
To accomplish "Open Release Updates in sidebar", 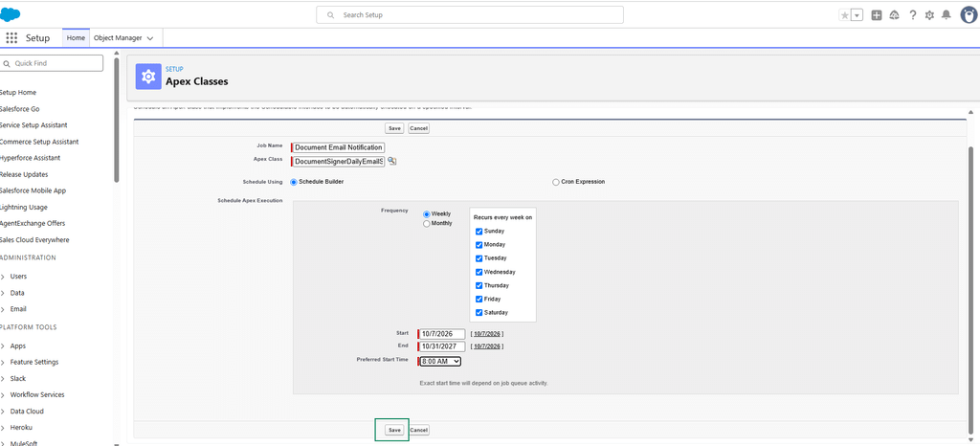I will pyautogui.click(x=24, y=174).
